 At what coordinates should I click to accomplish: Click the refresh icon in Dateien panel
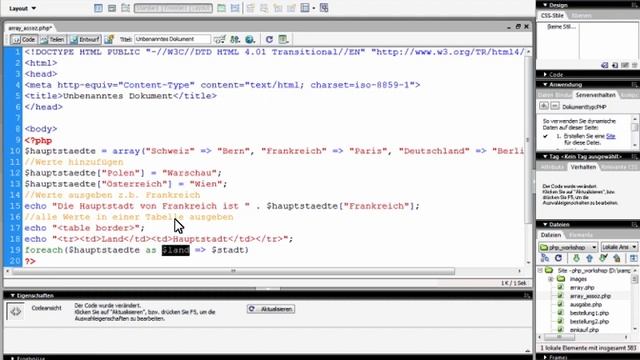pyautogui.click(x=558, y=258)
